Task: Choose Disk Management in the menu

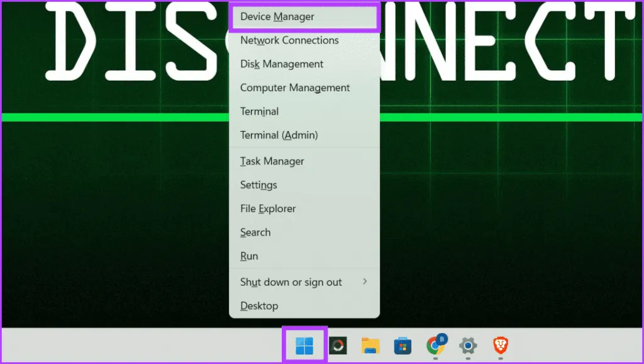Action: [x=282, y=64]
